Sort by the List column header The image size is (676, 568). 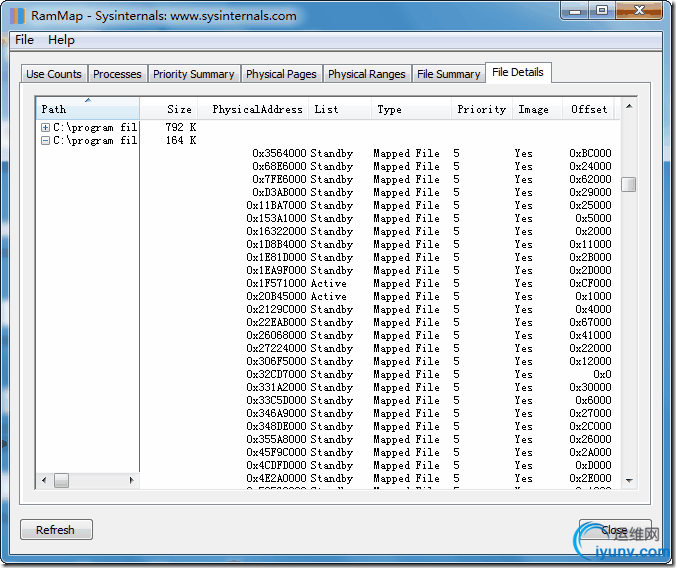340,109
